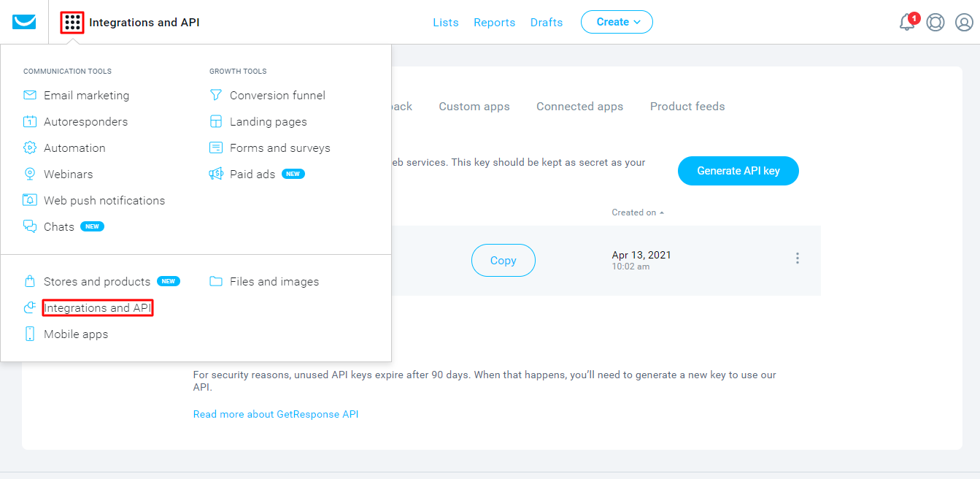This screenshot has height=479, width=980.
Task: Open the notifications bell
Action: point(907,22)
